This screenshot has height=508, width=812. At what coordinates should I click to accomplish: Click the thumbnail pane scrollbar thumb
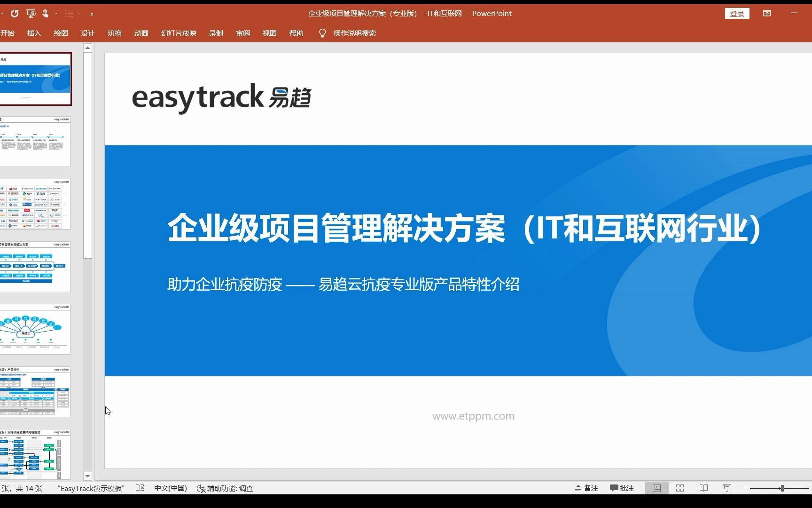click(87, 155)
